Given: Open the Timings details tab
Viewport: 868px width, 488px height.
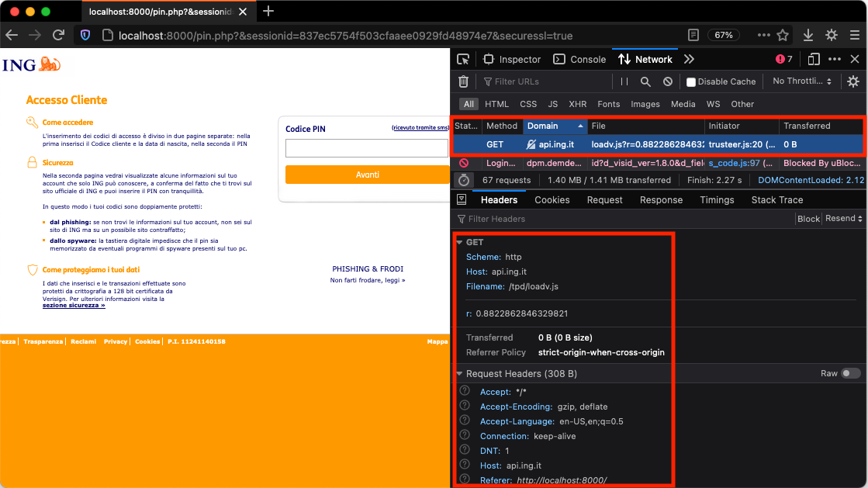Looking at the screenshot, I should (x=717, y=200).
